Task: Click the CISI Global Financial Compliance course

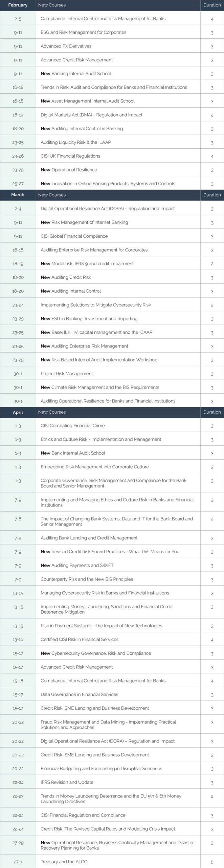Action: click(74, 236)
